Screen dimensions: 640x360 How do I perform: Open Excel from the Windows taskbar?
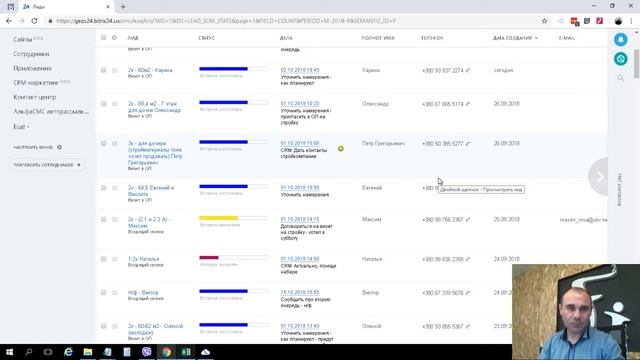(x=186, y=351)
